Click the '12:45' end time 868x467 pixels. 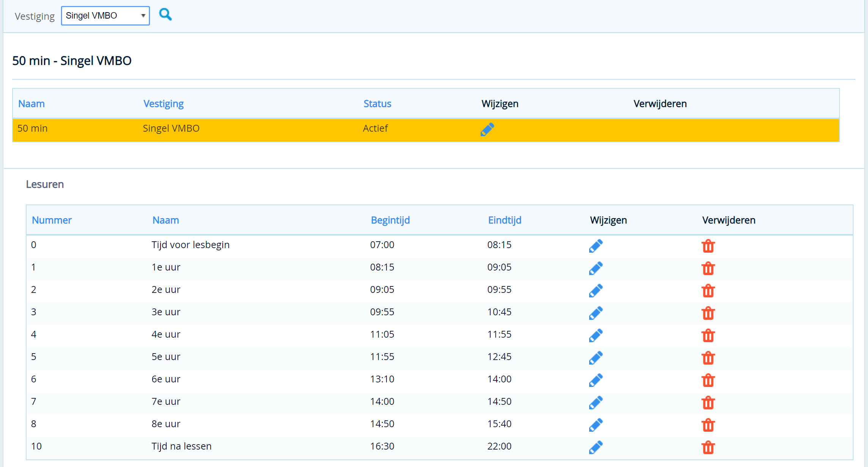[x=499, y=357]
